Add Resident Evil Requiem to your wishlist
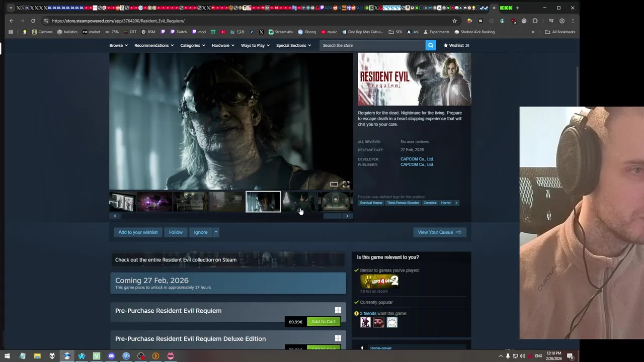The height and width of the screenshot is (362, 644). pos(138,232)
